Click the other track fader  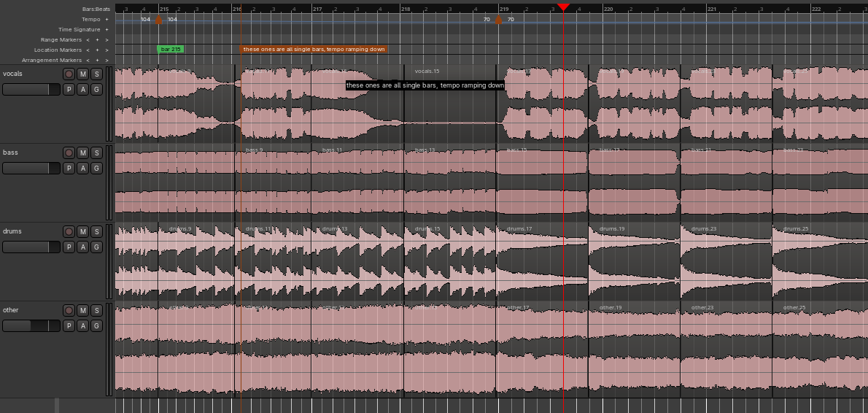click(31, 326)
